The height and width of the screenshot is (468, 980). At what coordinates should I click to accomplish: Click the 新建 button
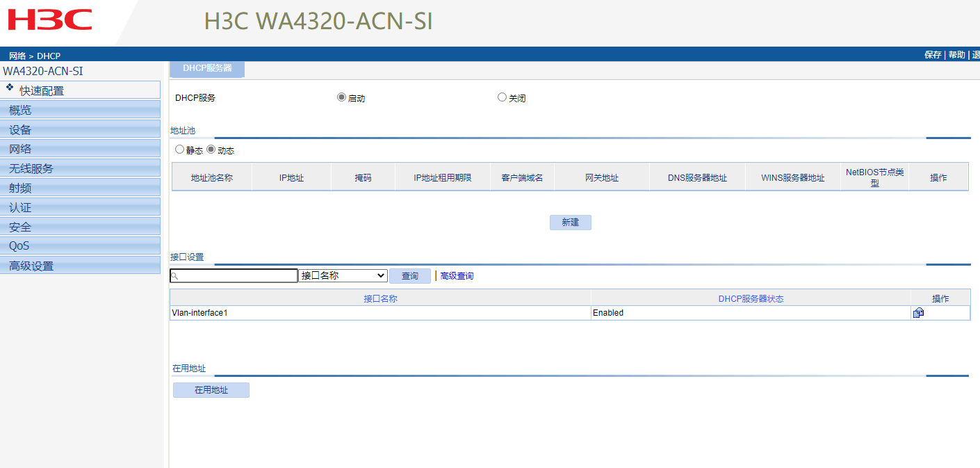(x=571, y=223)
